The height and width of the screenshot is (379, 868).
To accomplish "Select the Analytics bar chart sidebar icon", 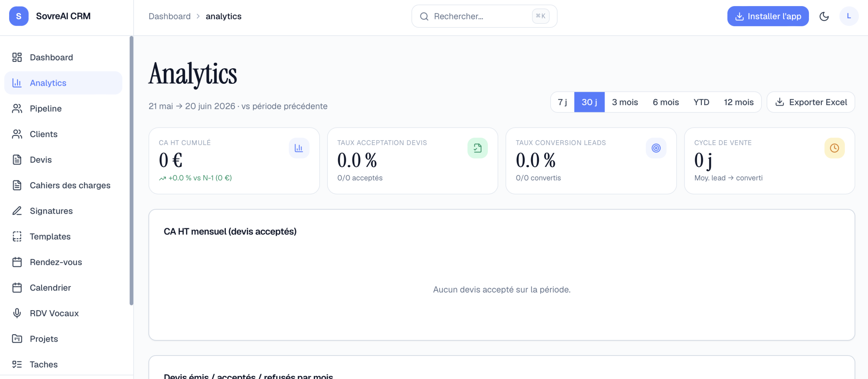I will pos(17,83).
